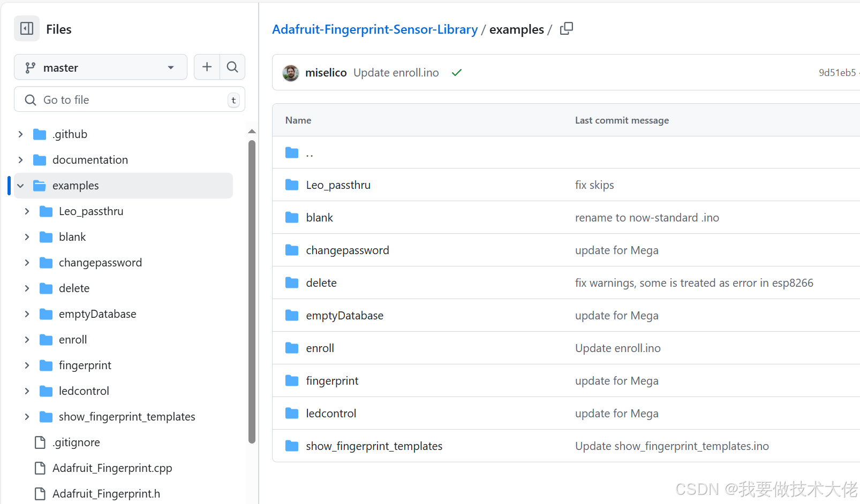Open enroll folder in table
860x504 pixels.
click(x=320, y=348)
